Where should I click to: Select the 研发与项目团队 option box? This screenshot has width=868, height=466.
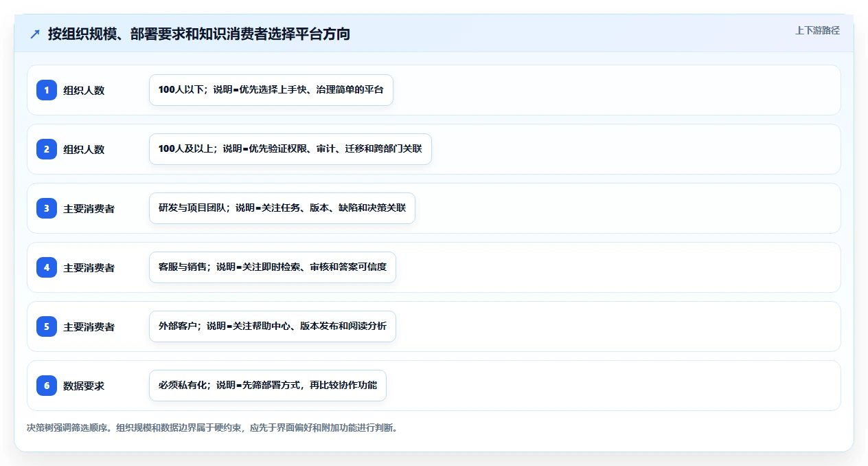pyautogui.click(x=282, y=208)
